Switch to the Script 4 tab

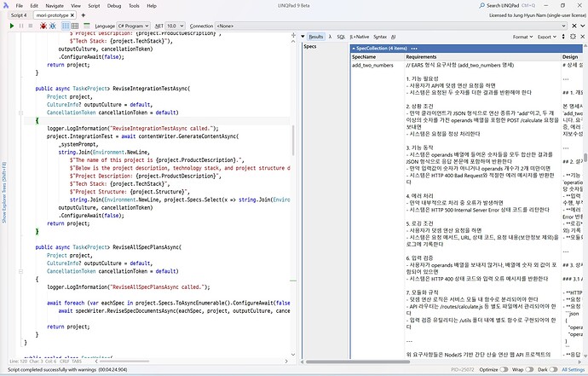(x=19, y=15)
